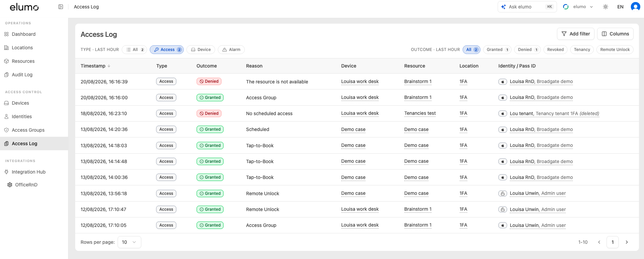Viewport: 644px width, 259px height.
Task: Click the sparkle icon in Ask elumo
Action: point(503,7)
